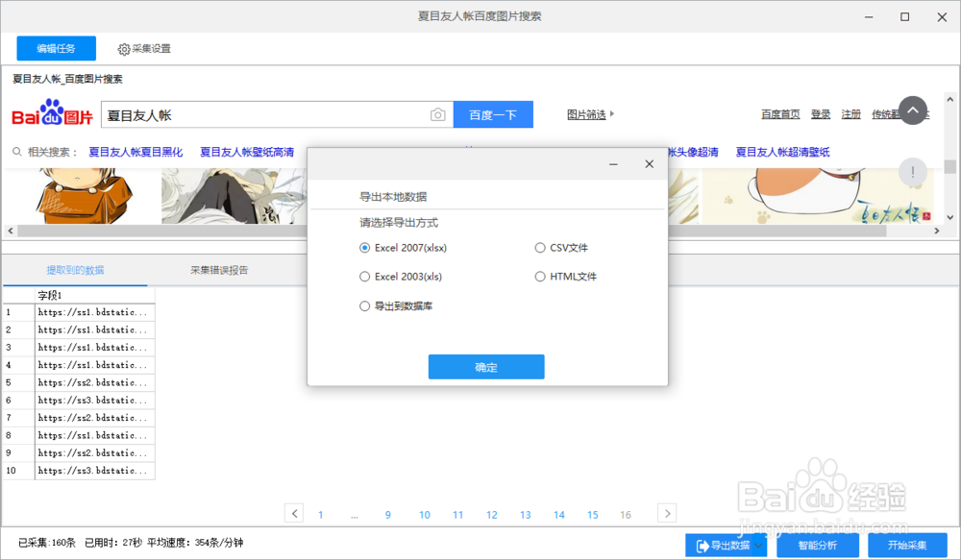The image size is (961, 560).
Task: Open related search 夏目友人帐夏目黑化
Action: [x=136, y=152]
